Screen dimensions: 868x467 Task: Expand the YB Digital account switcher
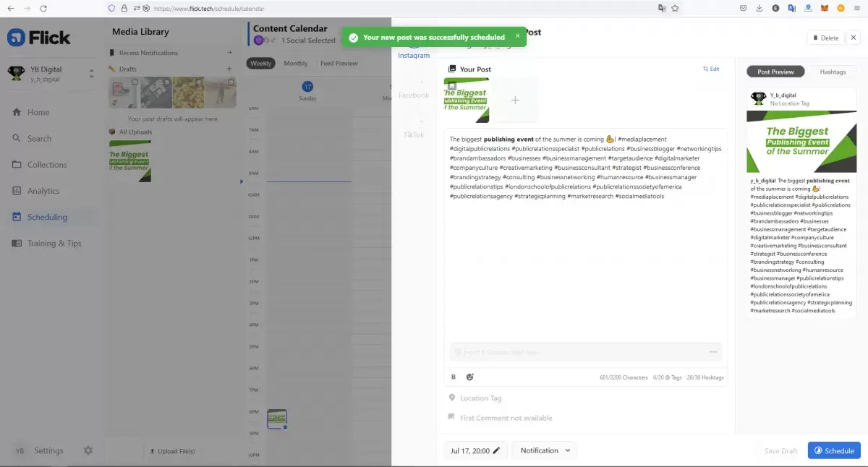[92, 74]
